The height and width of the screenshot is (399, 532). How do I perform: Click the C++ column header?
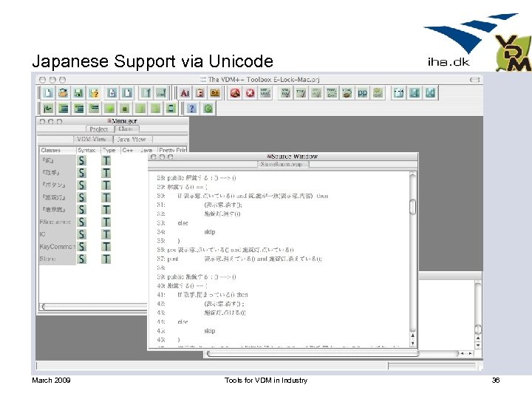(129, 150)
